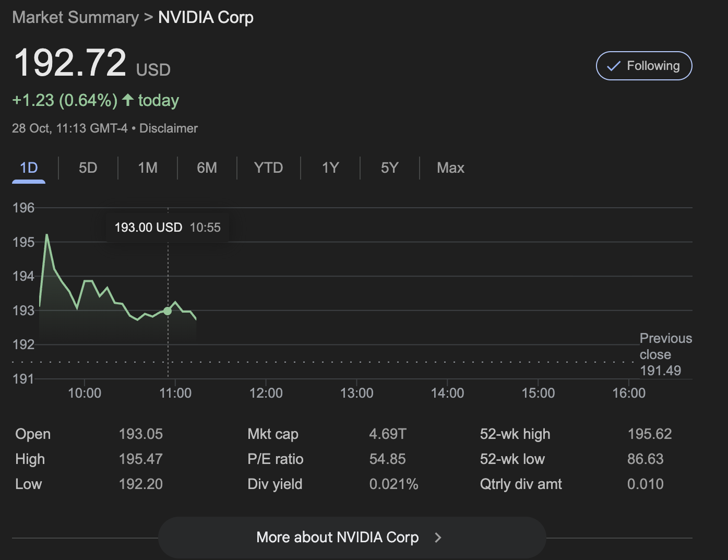728x560 pixels.
Task: Switch to the 1M chart view
Action: coord(147,168)
